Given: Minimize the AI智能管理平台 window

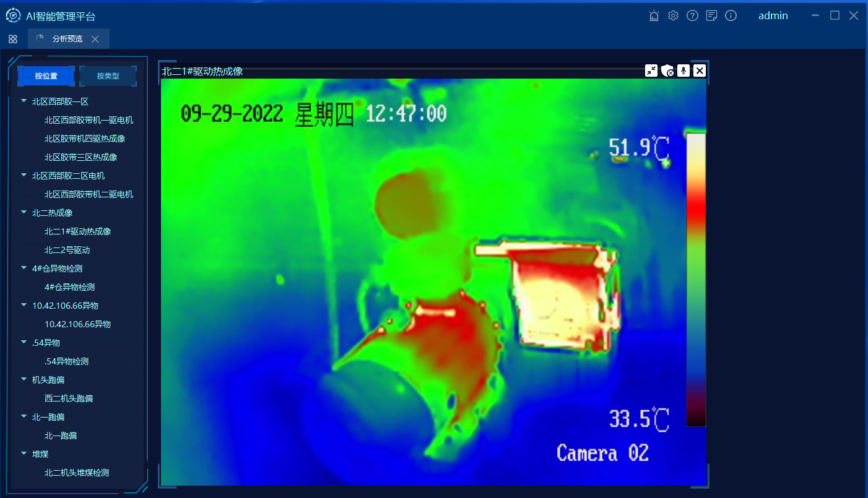Looking at the screenshot, I should 815,15.
